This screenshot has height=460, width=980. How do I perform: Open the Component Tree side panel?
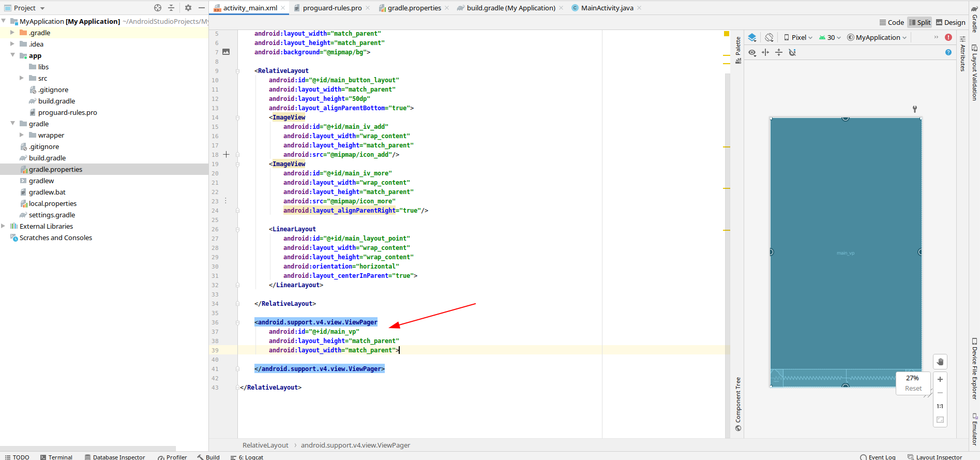[738, 404]
